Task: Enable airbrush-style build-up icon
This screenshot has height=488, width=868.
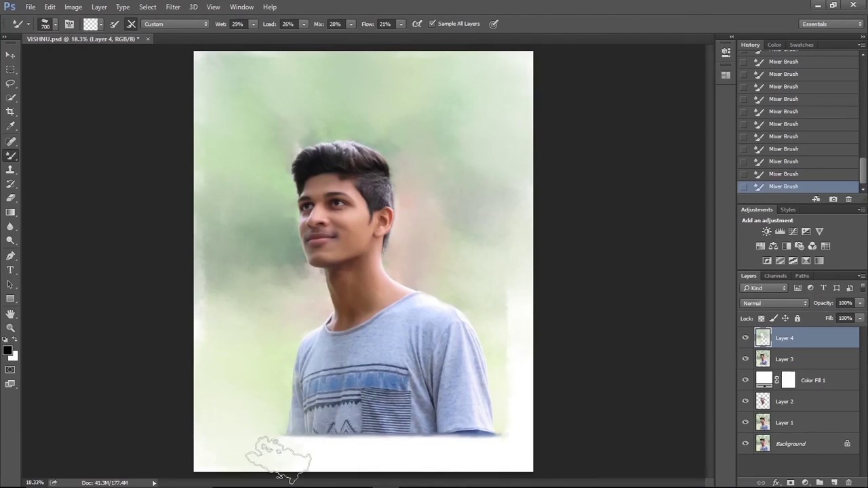Action: click(x=417, y=24)
